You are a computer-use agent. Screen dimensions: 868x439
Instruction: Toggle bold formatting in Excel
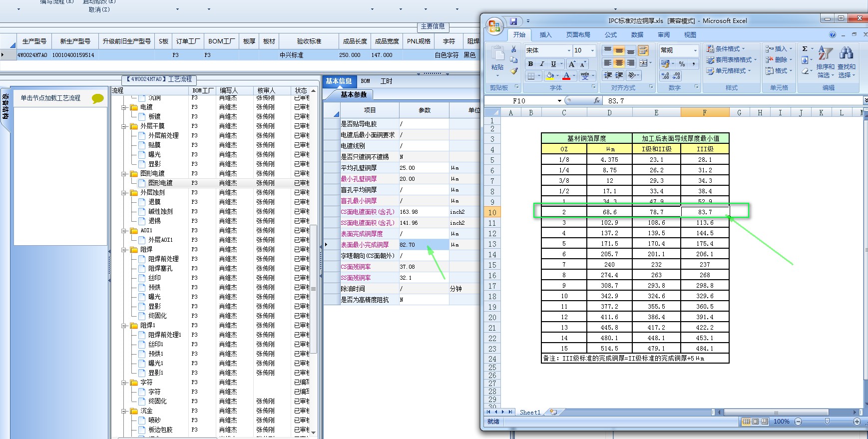coord(530,64)
